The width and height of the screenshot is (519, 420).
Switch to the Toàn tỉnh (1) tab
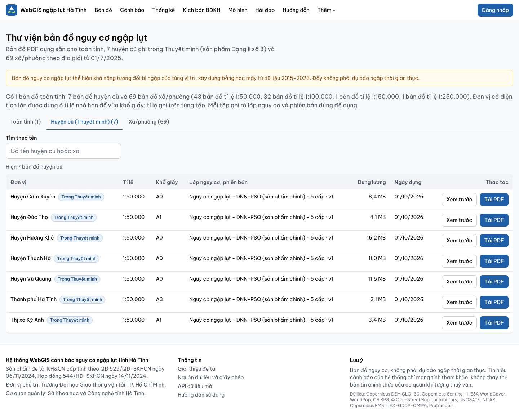[26, 122]
